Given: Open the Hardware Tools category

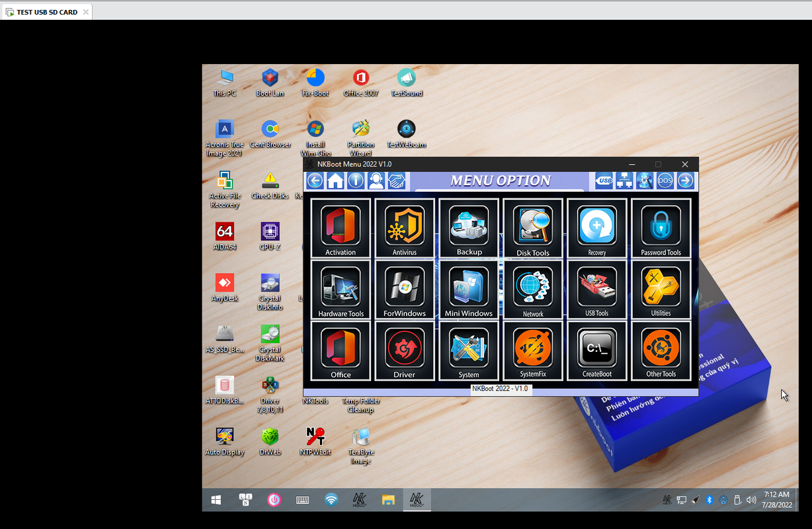Looking at the screenshot, I should [x=341, y=290].
